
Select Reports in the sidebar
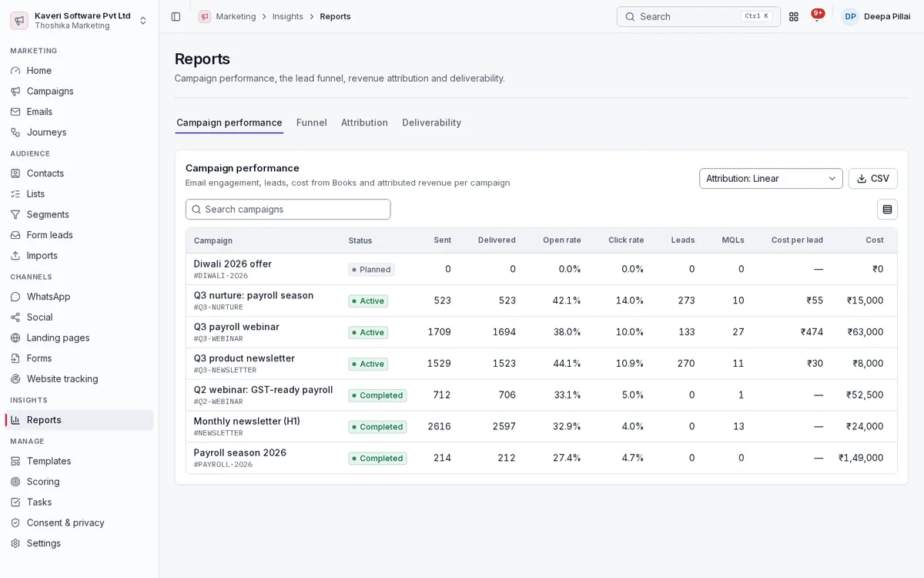click(79, 420)
